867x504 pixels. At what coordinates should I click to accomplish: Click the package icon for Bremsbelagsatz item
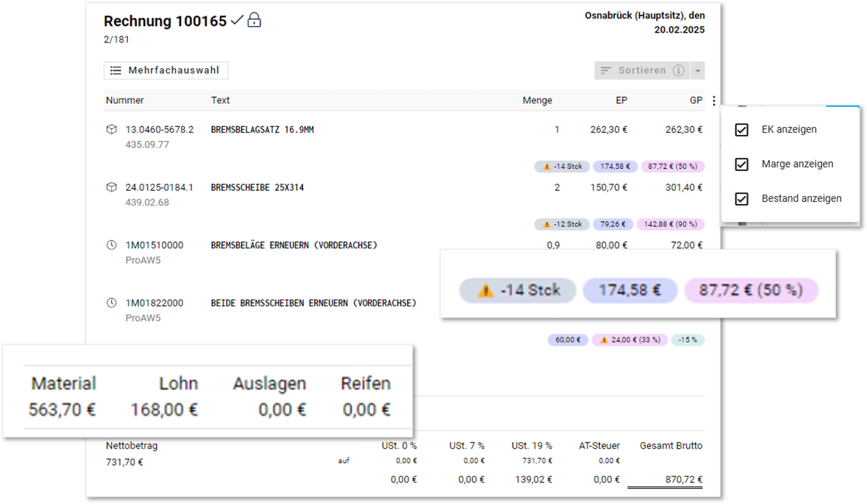(x=112, y=130)
